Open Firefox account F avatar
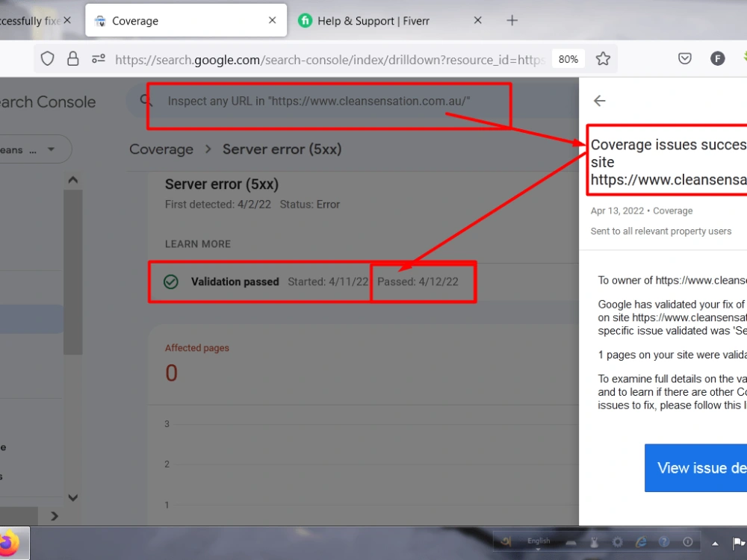 click(717, 58)
